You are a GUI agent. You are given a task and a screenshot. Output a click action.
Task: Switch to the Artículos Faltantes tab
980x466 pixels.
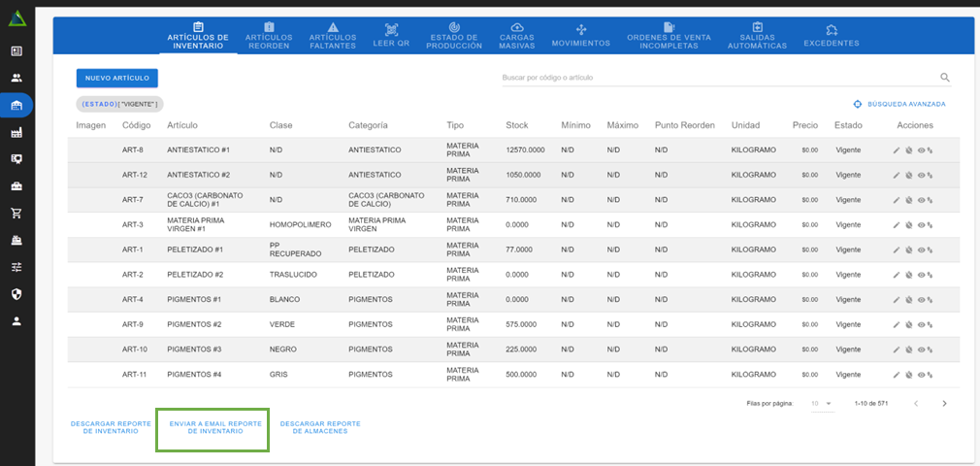coord(333,37)
